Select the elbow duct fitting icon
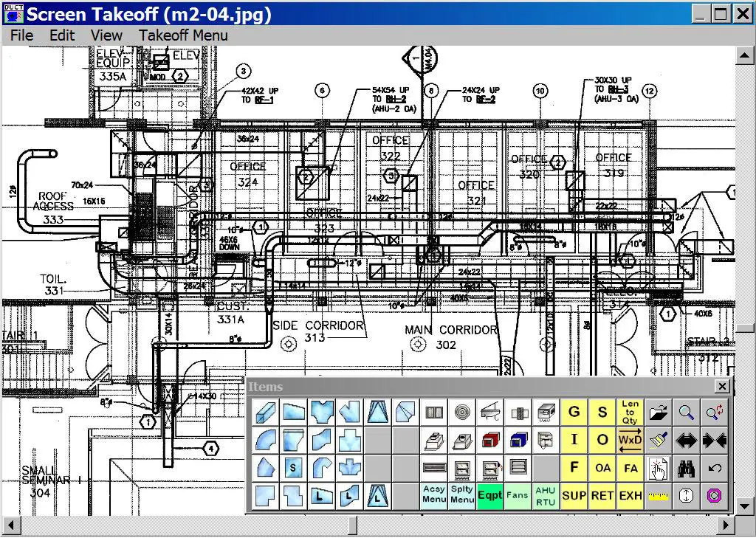This screenshot has height=538, width=756. [x=266, y=441]
